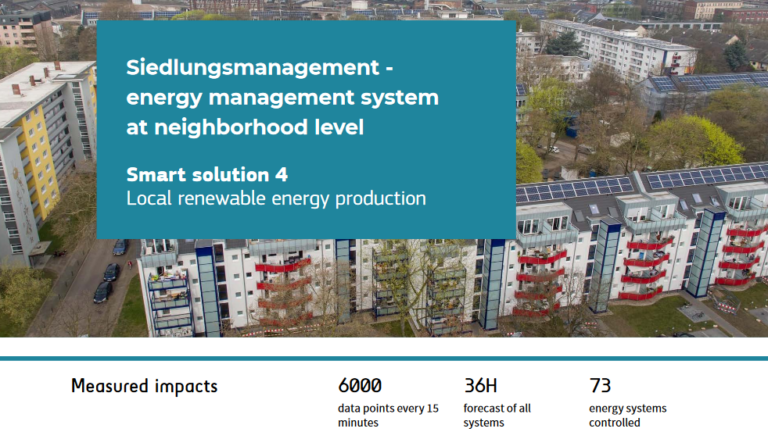768x432 pixels.
Task: Select the 6000 statistic number
Action: 360,385
